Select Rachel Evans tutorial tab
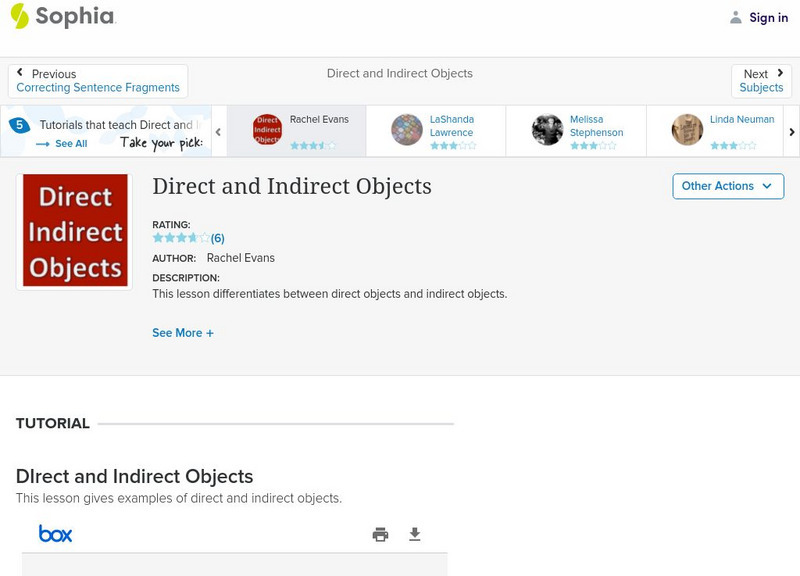The image size is (800, 576). [296, 131]
